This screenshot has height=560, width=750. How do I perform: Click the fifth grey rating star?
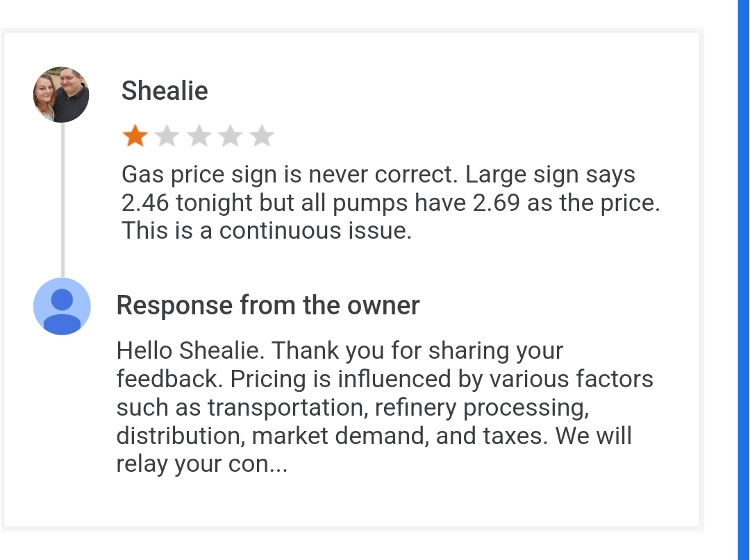click(x=262, y=137)
